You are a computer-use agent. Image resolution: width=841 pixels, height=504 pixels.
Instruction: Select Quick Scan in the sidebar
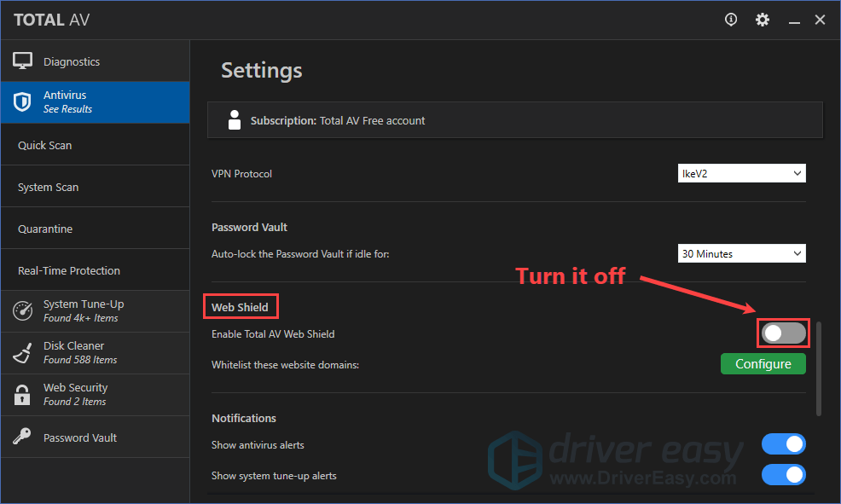click(45, 145)
